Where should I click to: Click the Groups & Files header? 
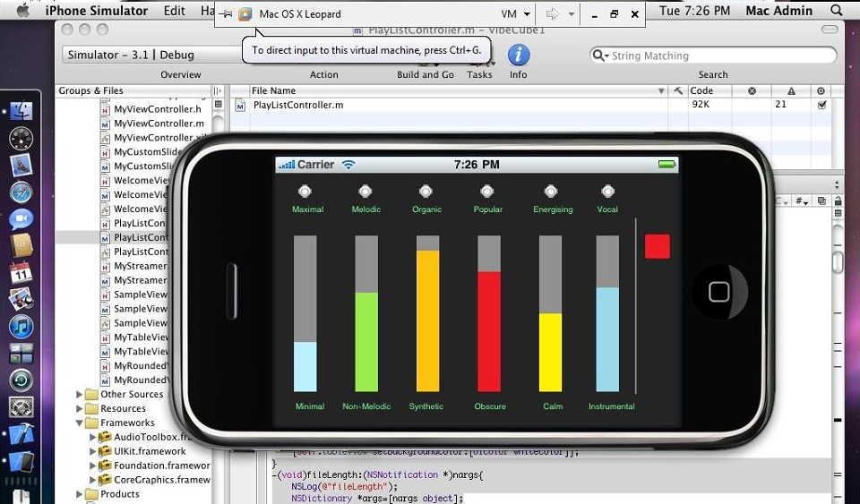133,91
